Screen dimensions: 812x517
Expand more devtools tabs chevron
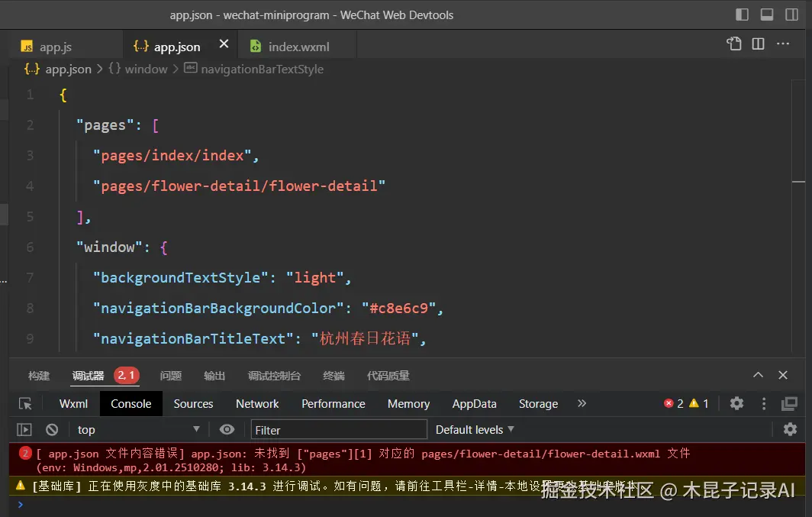[x=582, y=403]
